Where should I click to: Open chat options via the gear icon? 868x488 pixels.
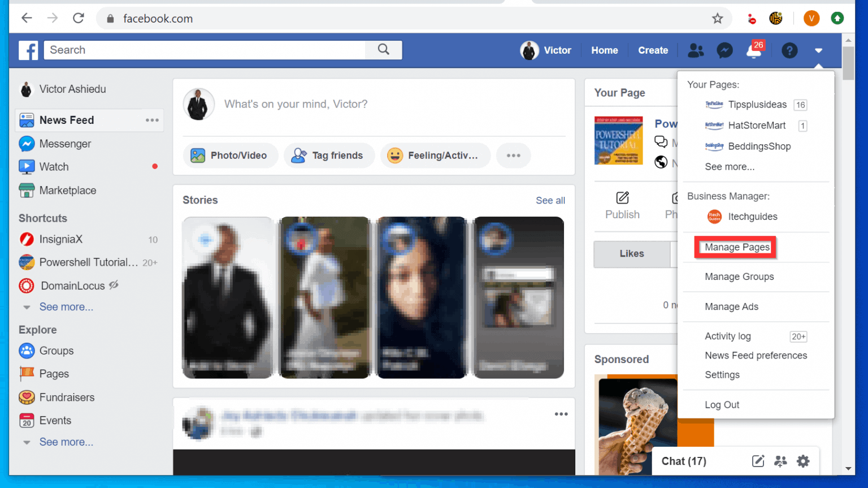[x=803, y=461]
